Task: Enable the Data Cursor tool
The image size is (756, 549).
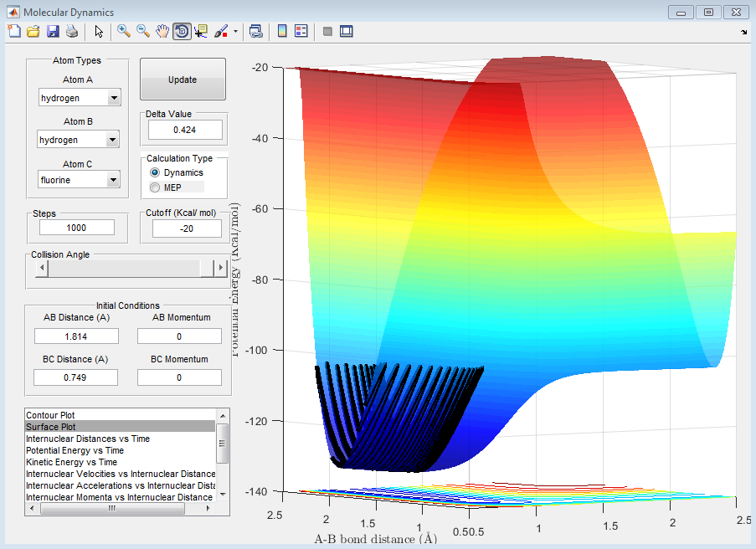Action: click(x=201, y=32)
